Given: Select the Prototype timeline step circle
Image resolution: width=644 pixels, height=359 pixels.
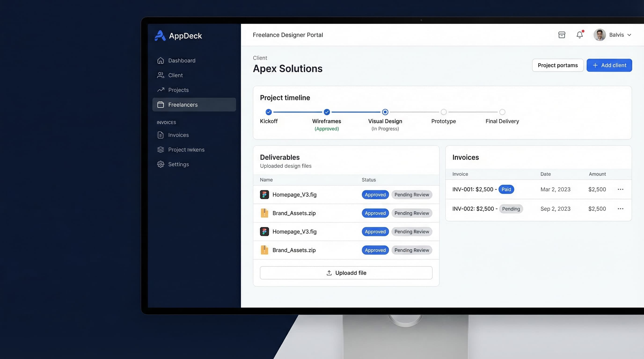Looking at the screenshot, I should tap(443, 112).
